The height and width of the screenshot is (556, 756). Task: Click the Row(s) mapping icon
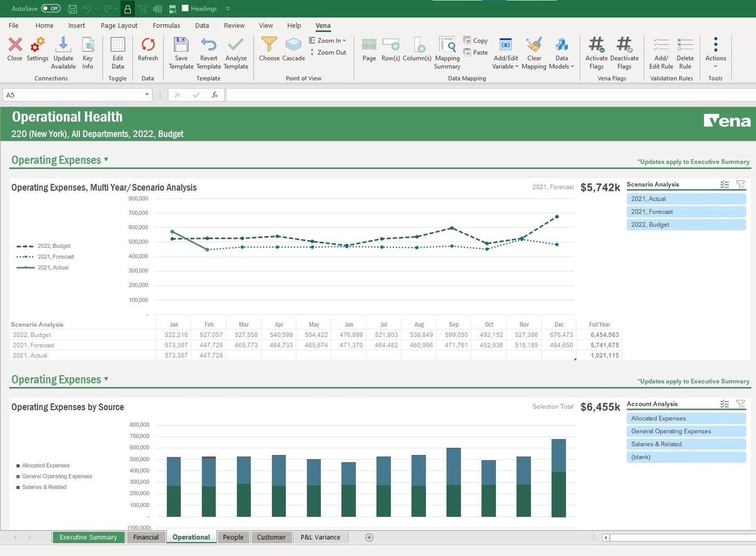pos(391,45)
